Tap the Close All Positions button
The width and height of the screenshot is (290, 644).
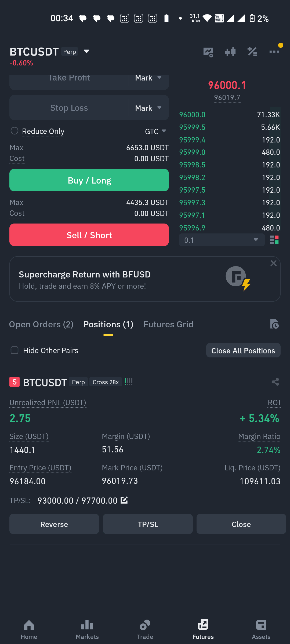click(243, 350)
